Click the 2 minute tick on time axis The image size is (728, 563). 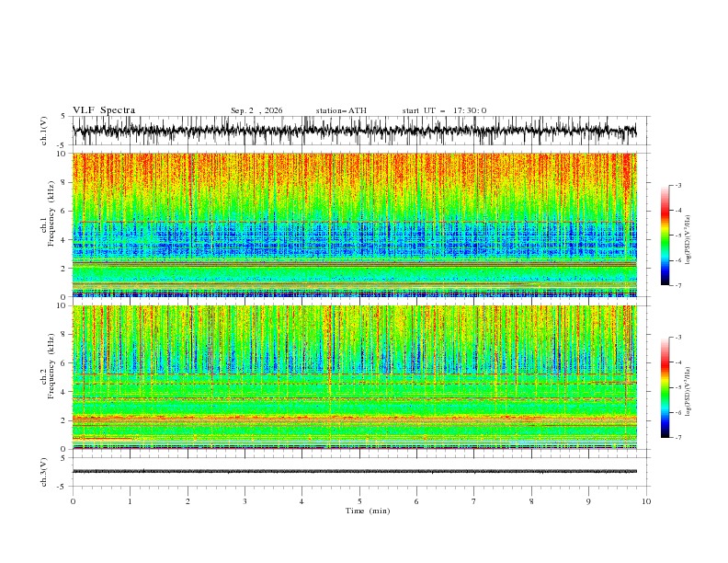188,501
